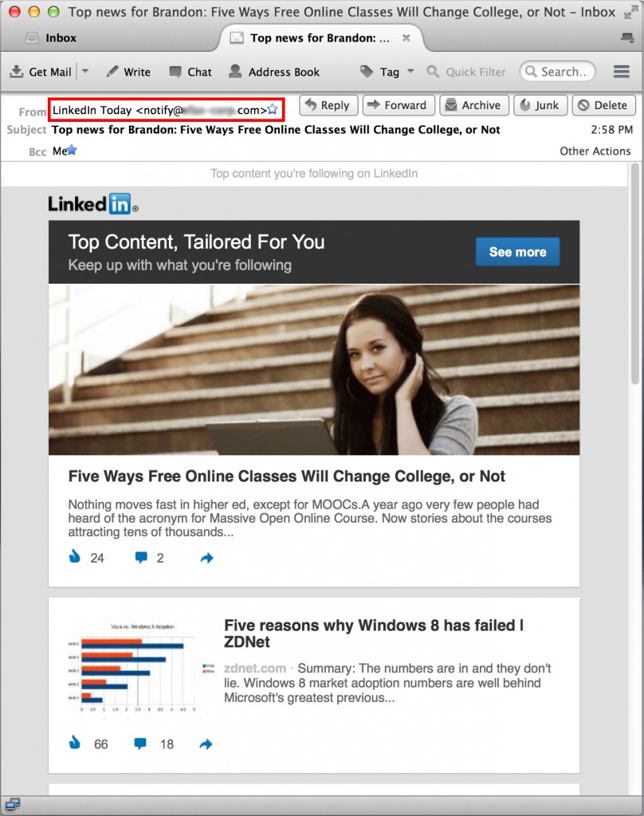The width and height of the screenshot is (644, 816).
Task: Share the Windows 8 ZDNet article
Action: pyautogui.click(x=206, y=744)
